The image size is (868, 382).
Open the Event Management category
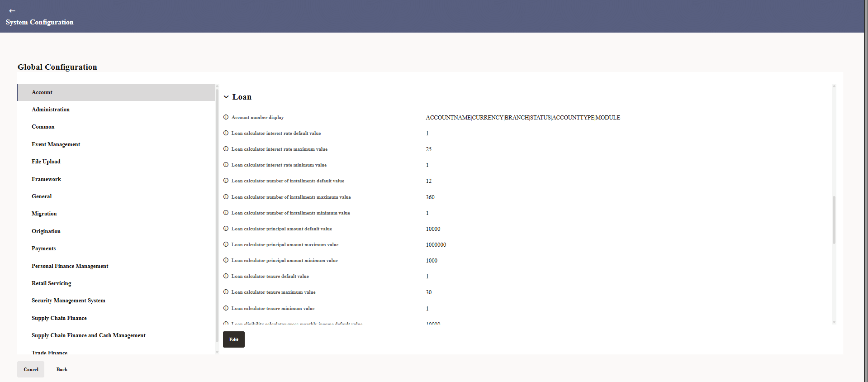tap(116, 144)
